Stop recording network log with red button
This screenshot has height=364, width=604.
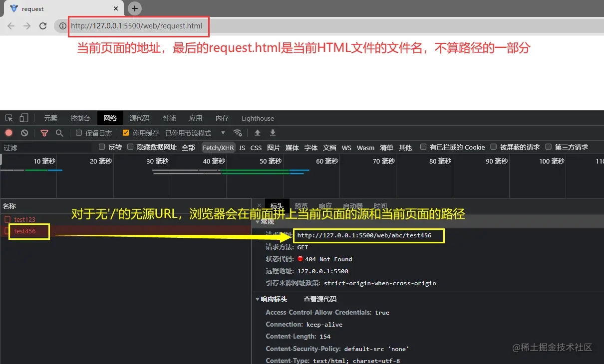tap(9, 133)
